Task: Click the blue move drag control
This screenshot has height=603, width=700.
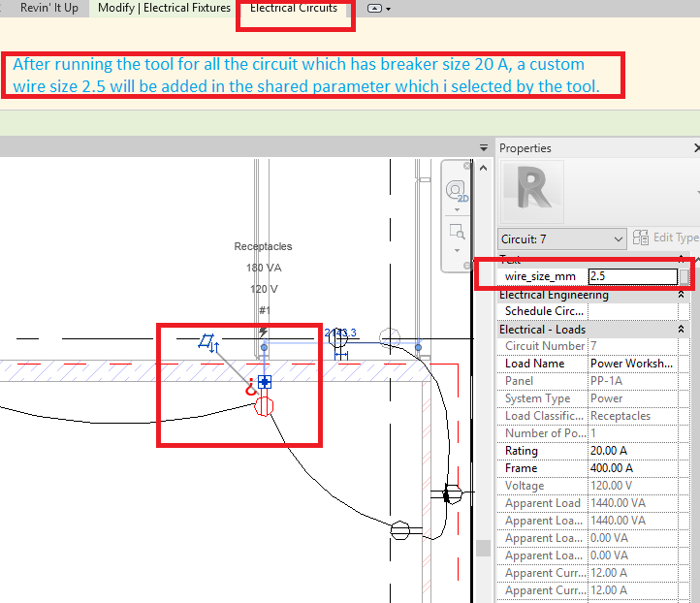Action: (265, 382)
